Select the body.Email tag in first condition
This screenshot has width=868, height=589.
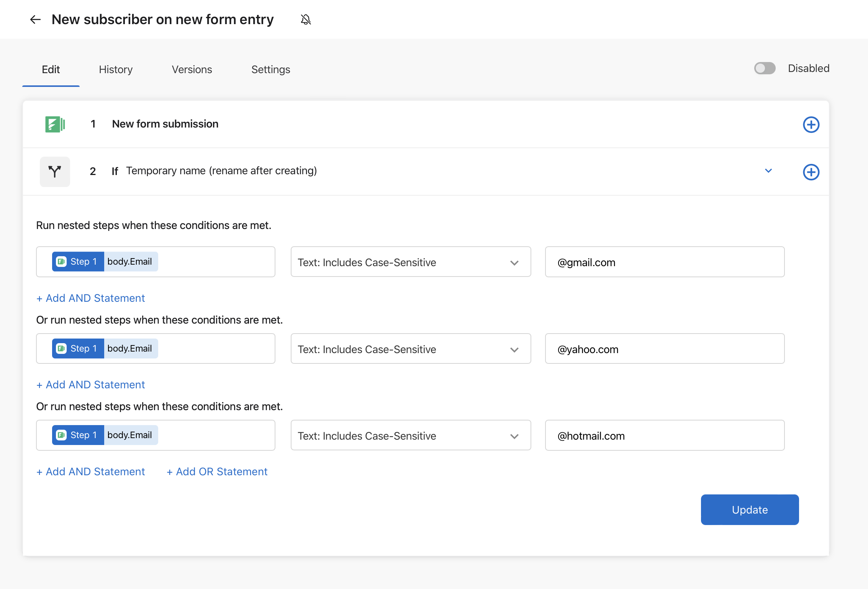click(x=130, y=261)
